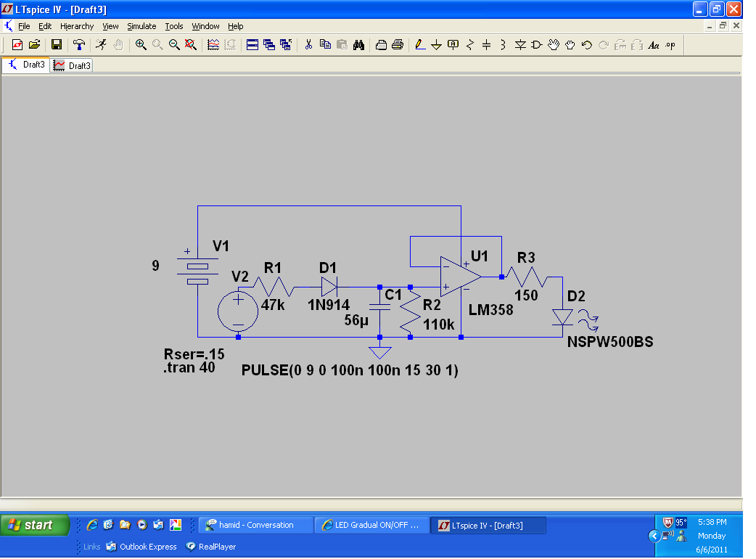Screen dimensions: 756x559
Task: Click the Zoom In magnifier icon
Action: pos(141,45)
